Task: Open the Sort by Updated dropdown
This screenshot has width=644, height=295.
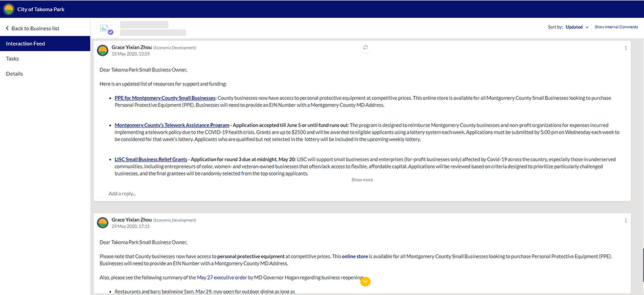Action: (577, 27)
